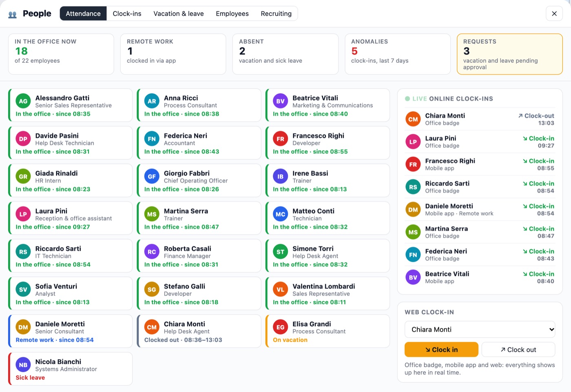Switch to the Recruiting tab
The width and height of the screenshot is (571, 392).
(x=276, y=13)
